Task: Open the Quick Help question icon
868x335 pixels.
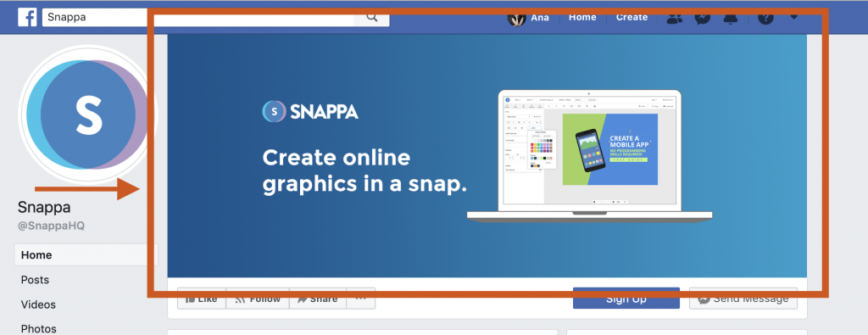Action: [x=765, y=18]
